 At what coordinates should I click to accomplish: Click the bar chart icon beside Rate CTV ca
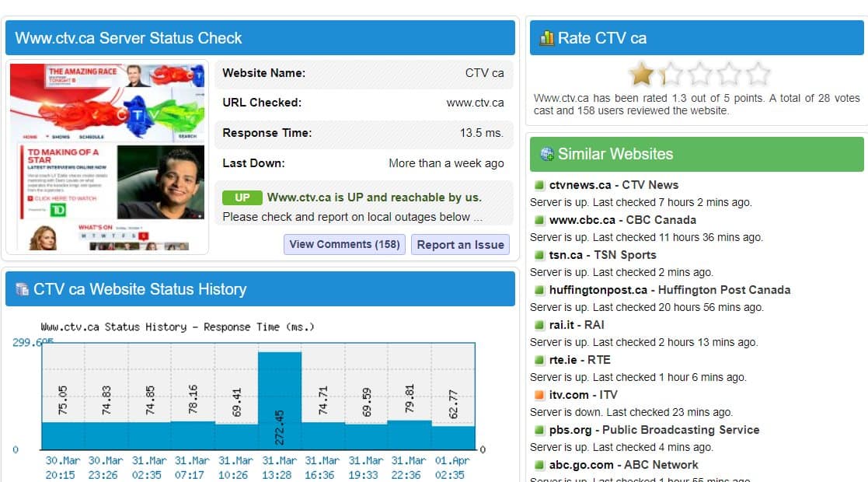[546, 38]
